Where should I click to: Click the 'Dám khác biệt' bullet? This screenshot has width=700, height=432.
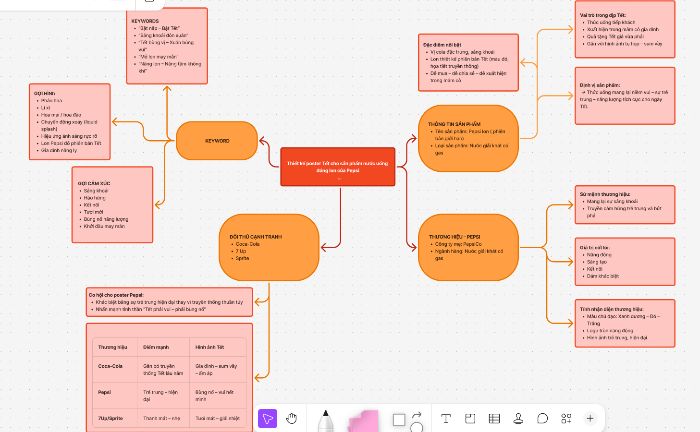click(603, 276)
